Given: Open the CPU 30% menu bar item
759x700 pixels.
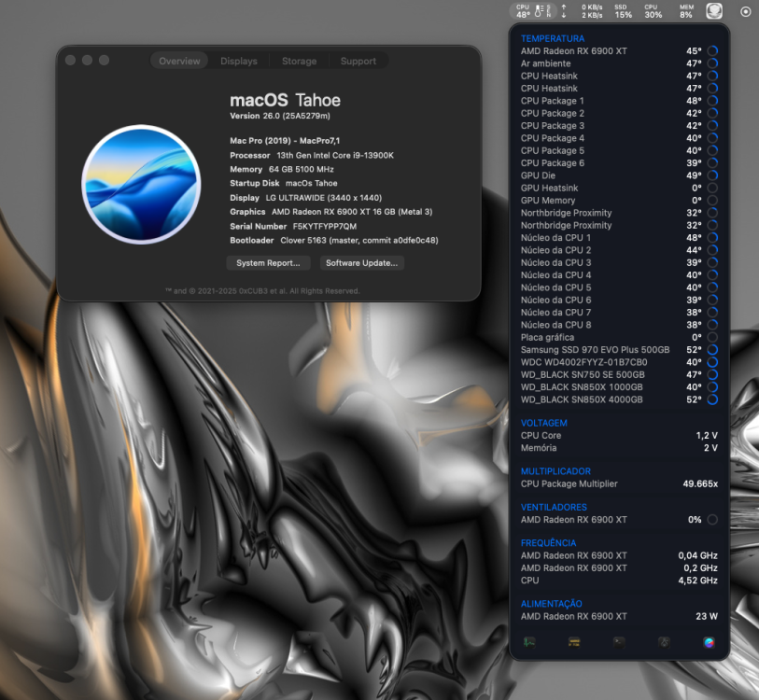Looking at the screenshot, I should (x=653, y=10).
